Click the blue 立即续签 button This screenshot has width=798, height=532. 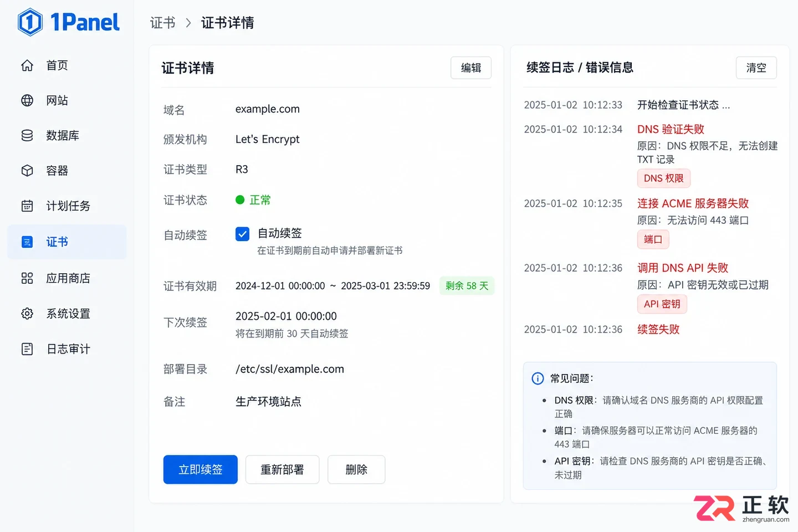[x=201, y=469]
